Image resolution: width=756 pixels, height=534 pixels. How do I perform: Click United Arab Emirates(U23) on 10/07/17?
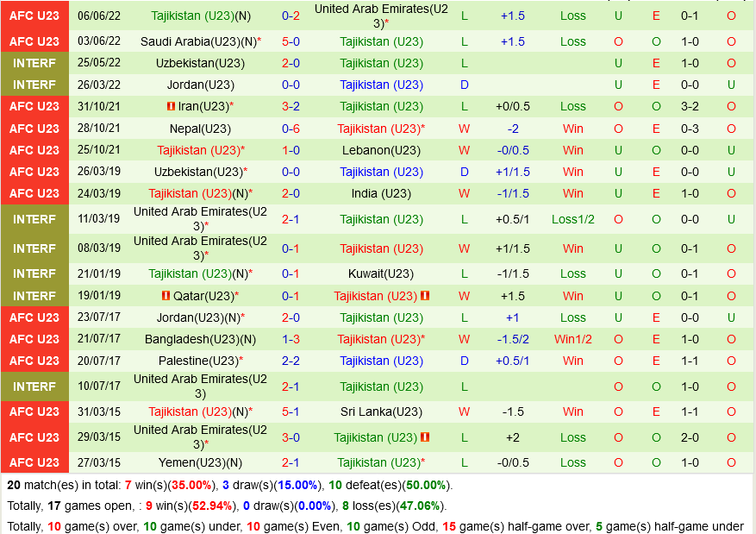point(200,386)
